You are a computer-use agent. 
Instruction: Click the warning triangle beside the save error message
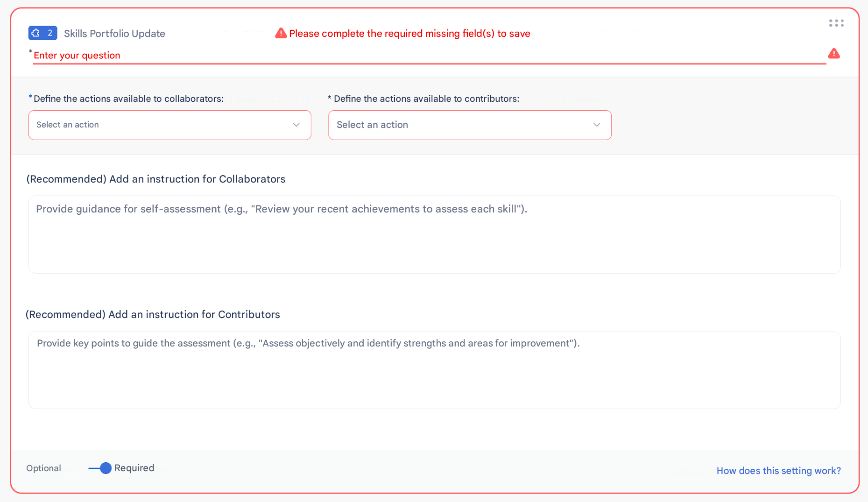[x=281, y=33]
